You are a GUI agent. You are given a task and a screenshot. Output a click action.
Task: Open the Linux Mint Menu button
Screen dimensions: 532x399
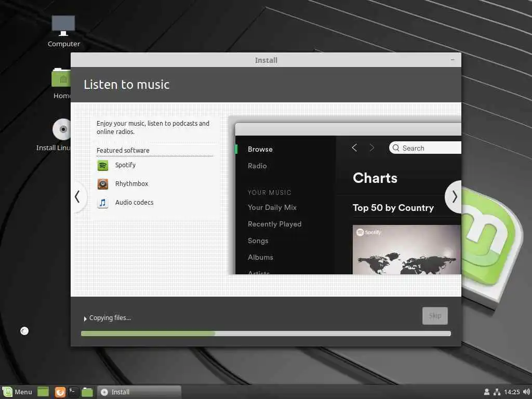click(17, 392)
